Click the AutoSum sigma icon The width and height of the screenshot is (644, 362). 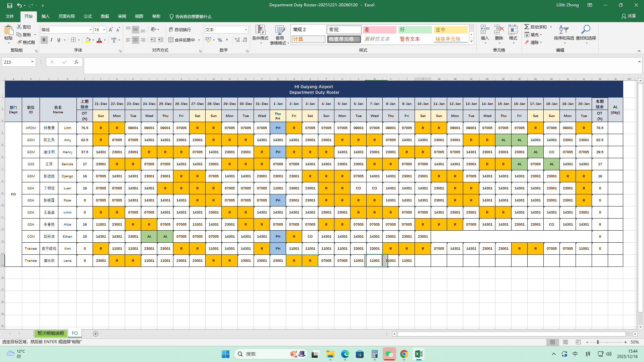point(527,27)
